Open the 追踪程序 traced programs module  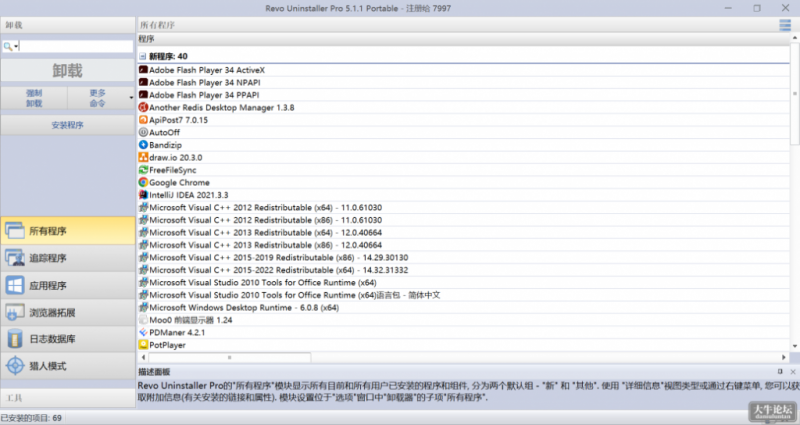tap(67, 258)
